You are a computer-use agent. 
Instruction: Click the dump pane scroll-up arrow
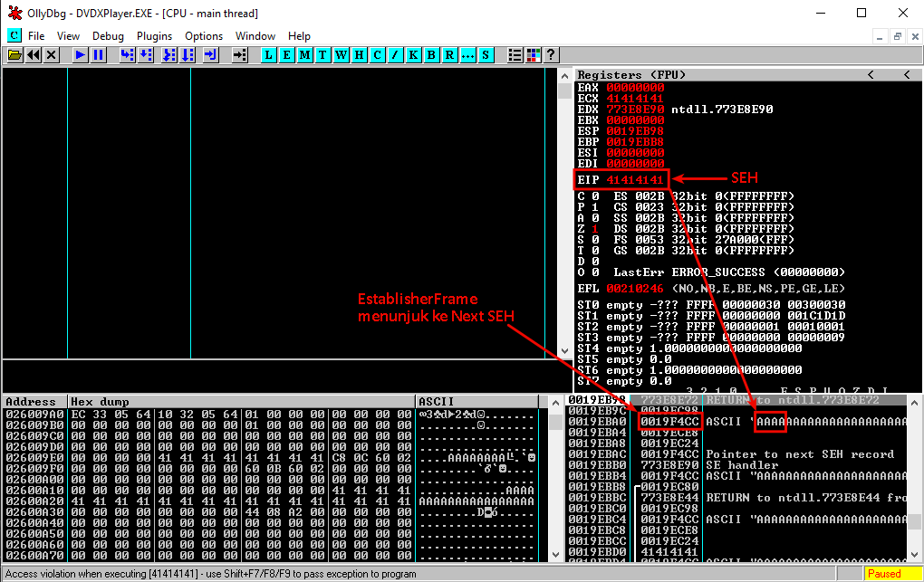tap(555, 403)
